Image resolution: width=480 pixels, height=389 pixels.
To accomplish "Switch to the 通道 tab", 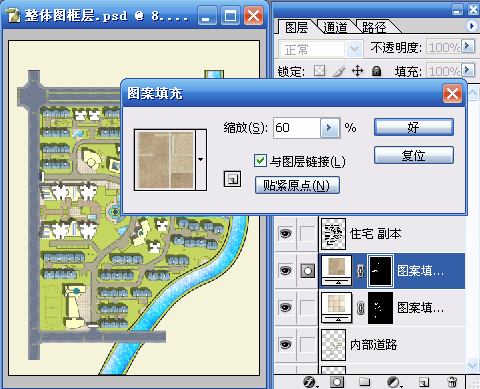I will pyautogui.click(x=335, y=27).
